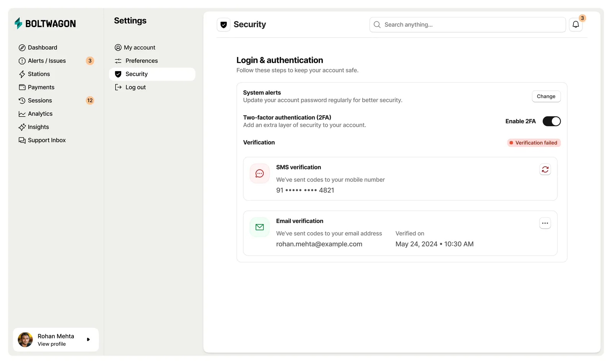Click the Change password button
Viewport: 612px width, 364px height.
(546, 96)
